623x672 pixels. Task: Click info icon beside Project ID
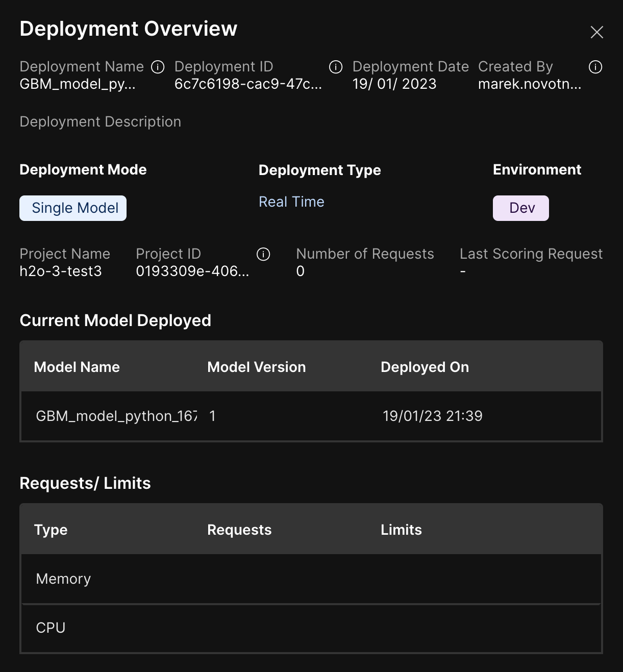point(263,254)
